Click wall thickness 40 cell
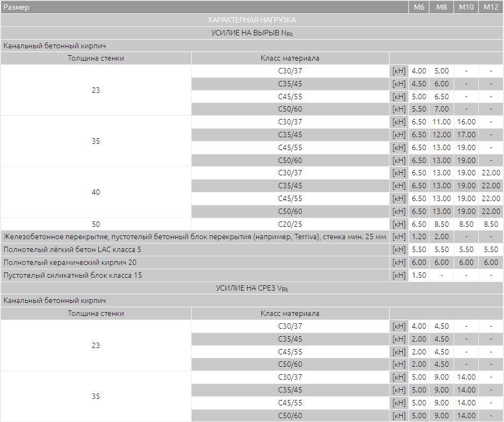504x422 pixels. click(x=96, y=192)
